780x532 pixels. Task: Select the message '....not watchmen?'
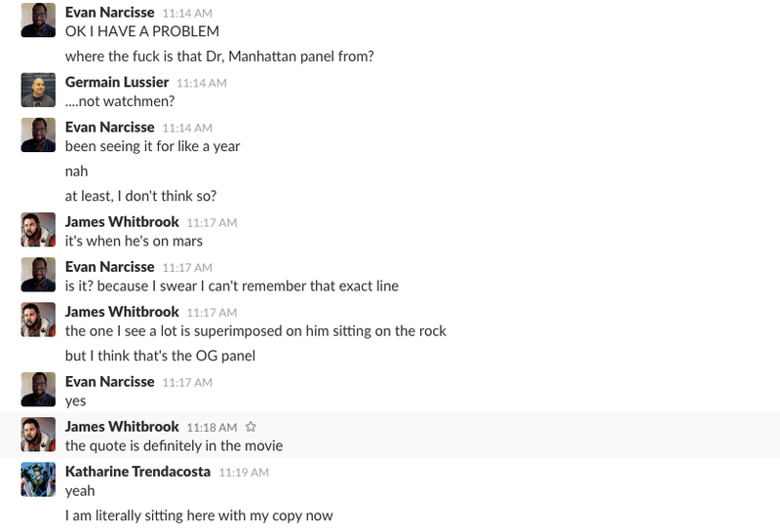point(120,101)
